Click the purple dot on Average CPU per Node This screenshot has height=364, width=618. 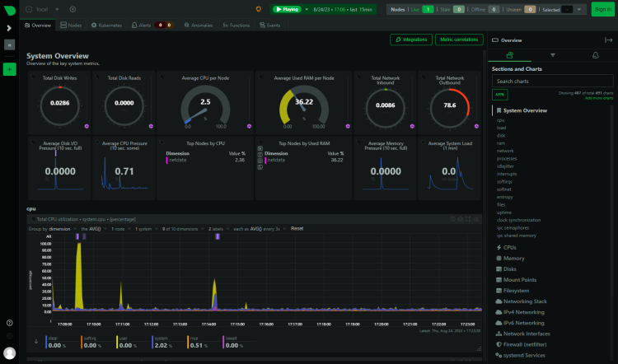pos(249,127)
